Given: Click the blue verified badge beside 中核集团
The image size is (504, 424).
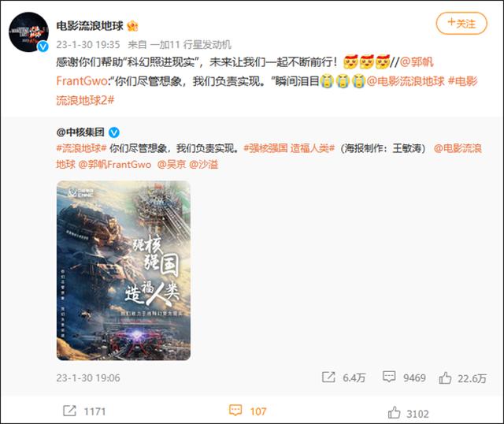Looking at the screenshot, I should tap(114, 132).
